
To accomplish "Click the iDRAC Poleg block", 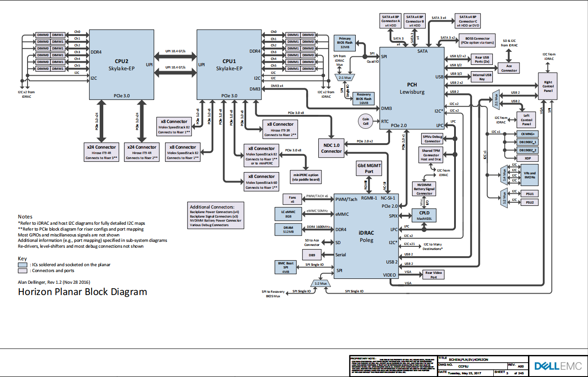I will 366,236.
